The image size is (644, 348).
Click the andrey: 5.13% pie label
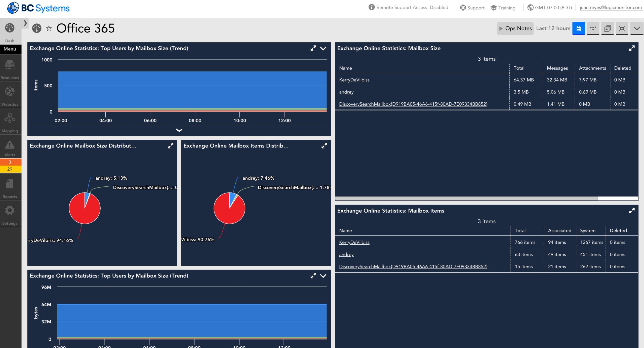pos(111,178)
